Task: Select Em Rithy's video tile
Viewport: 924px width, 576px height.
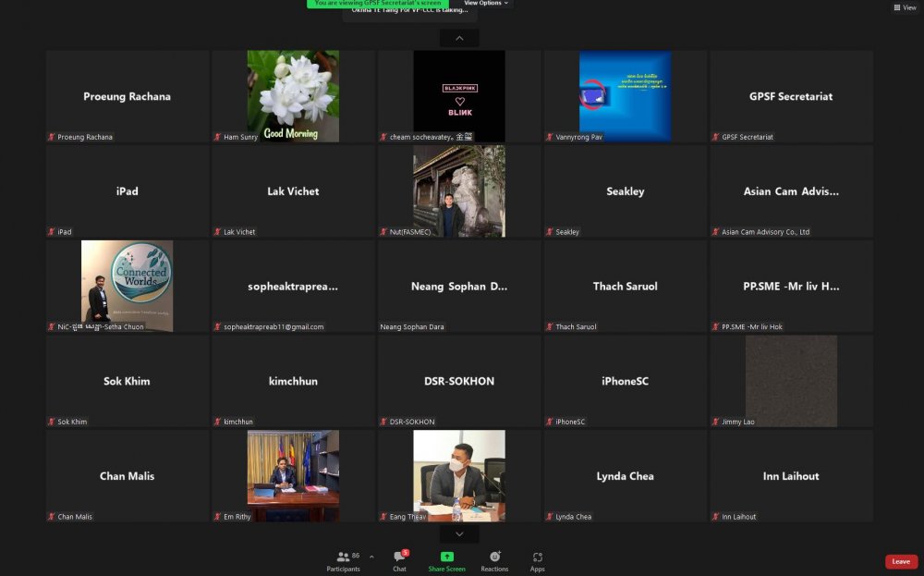Action: pyautogui.click(x=293, y=475)
